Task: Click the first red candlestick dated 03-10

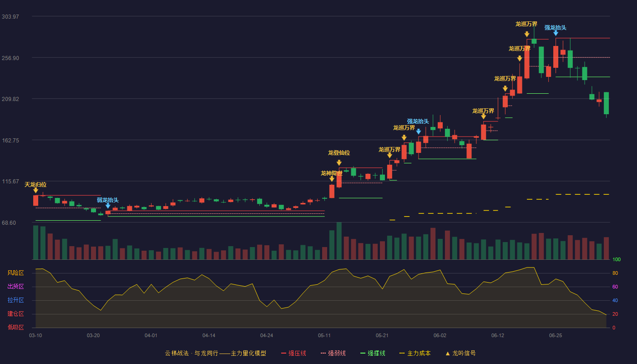Action: [x=35, y=201]
